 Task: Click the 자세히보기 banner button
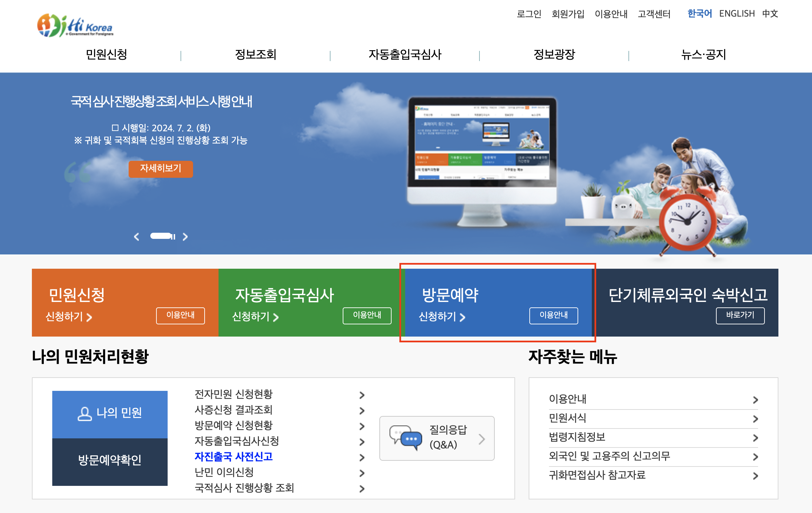[160, 169]
